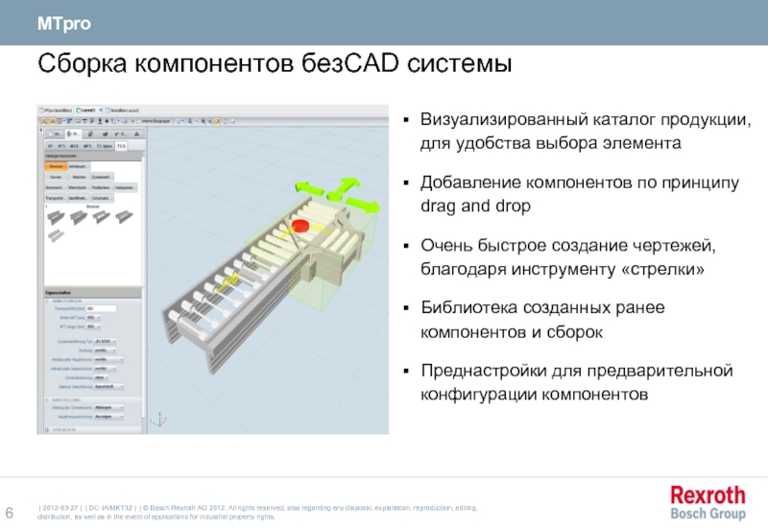Click the 'Kurven' category button
This screenshot has height=532, width=768.
click(56, 177)
